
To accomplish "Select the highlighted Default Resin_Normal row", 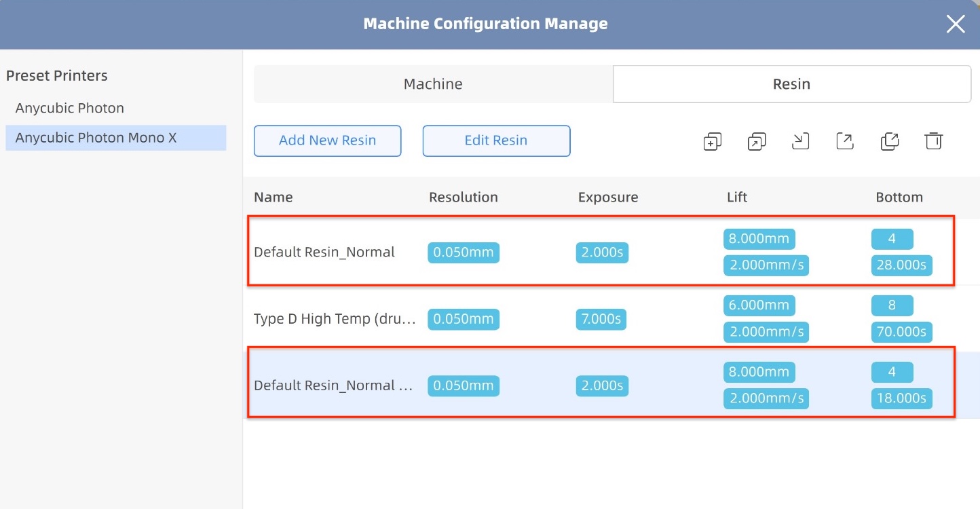I will [333, 385].
